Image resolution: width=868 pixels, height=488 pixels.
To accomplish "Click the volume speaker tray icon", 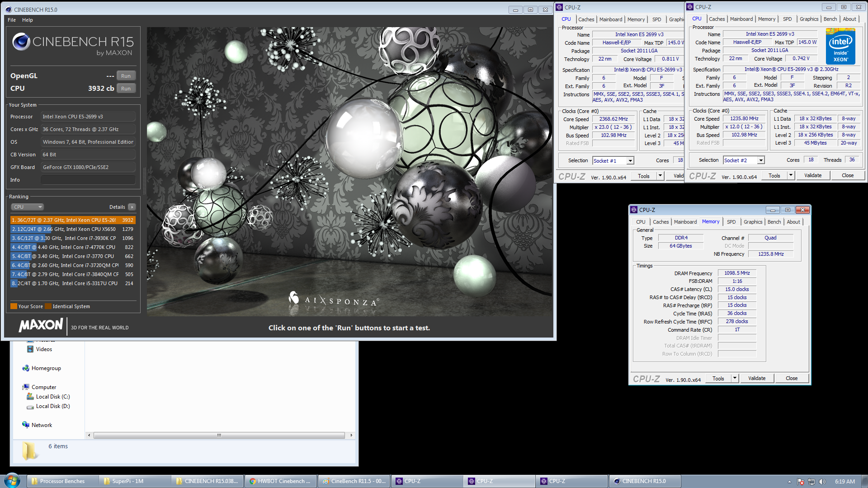I will coord(822,482).
